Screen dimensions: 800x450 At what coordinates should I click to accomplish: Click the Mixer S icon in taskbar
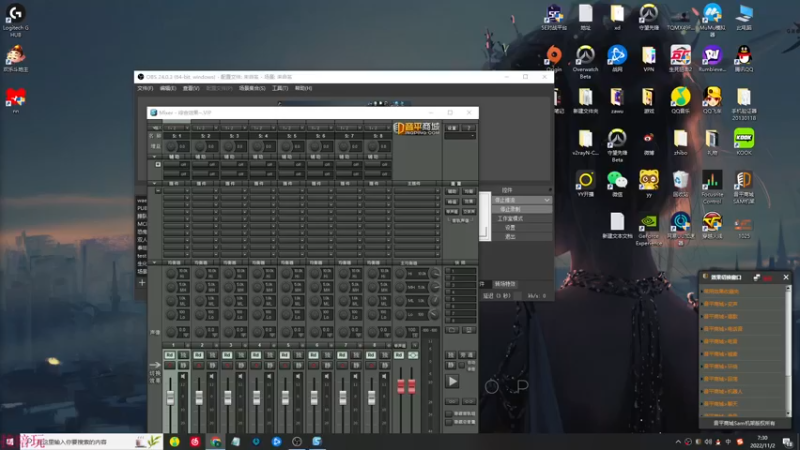click(x=317, y=441)
